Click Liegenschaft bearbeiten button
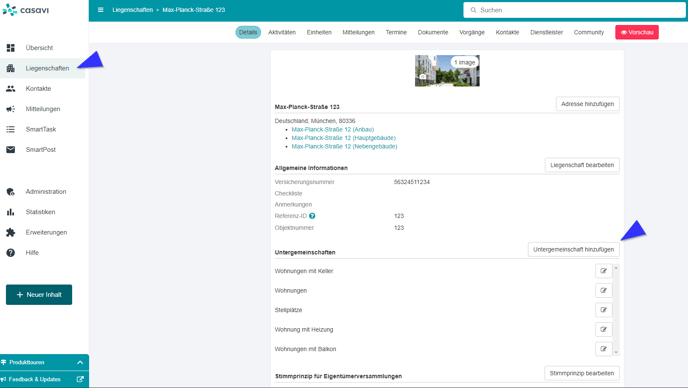 coord(582,165)
